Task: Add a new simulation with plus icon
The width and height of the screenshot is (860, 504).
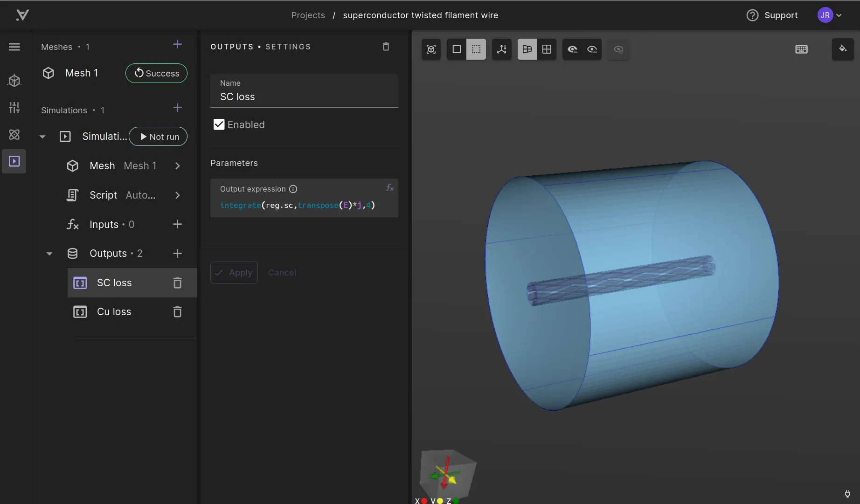Action: pos(177,108)
